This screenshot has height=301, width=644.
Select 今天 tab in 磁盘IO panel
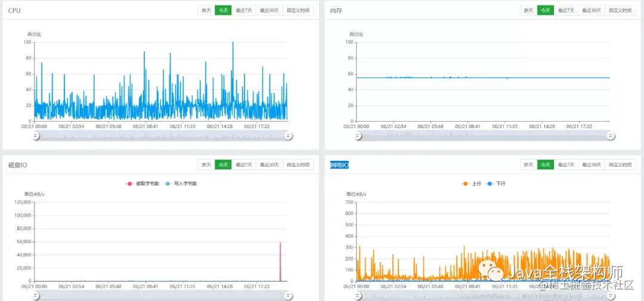[x=223, y=165]
